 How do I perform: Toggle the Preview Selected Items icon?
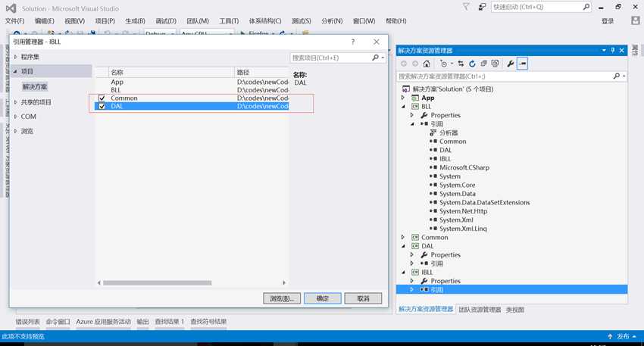click(x=523, y=64)
